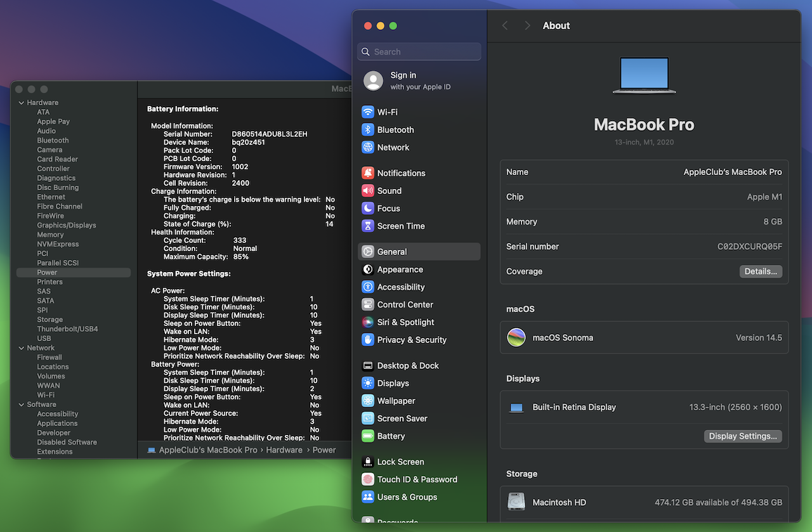Select Memory in System Information sidebar
The width and height of the screenshot is (812, 532).
[x=50, y=235]
